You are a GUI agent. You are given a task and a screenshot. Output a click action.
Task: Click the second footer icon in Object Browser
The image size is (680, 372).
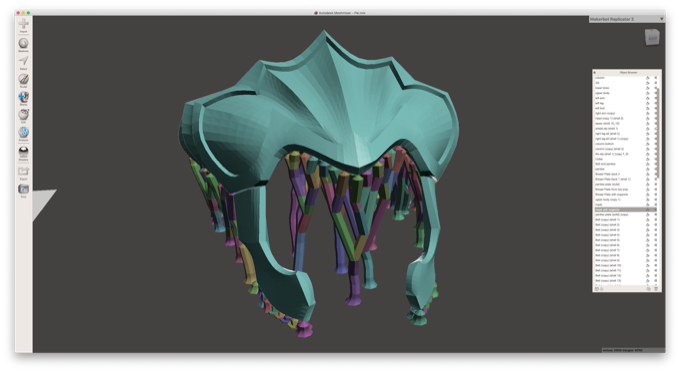602,289
